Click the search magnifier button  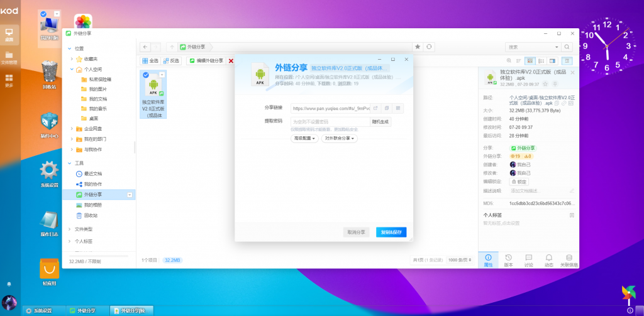tap(567, 46)
